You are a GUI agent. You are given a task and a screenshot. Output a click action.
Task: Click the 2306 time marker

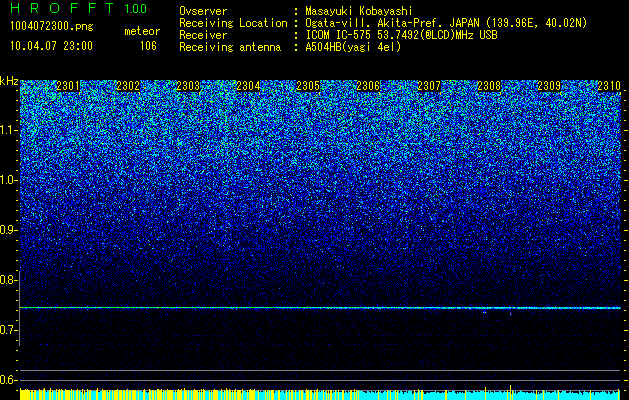pyautogui.click(x=369, y=86)
